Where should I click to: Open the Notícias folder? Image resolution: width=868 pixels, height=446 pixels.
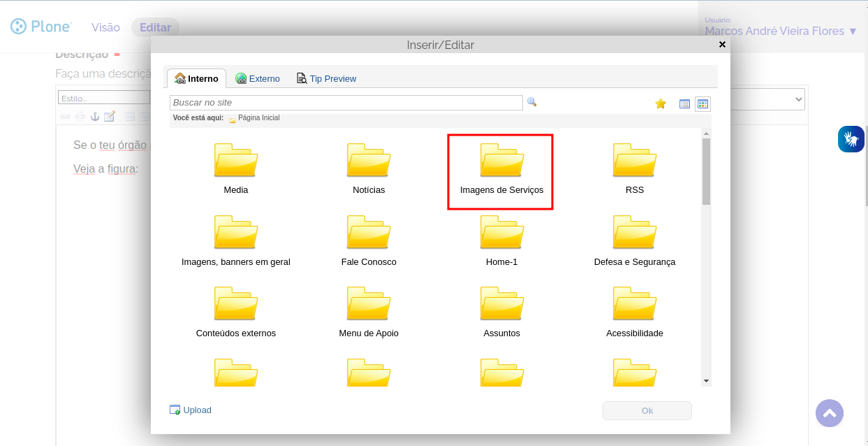[x=369, y=162]
